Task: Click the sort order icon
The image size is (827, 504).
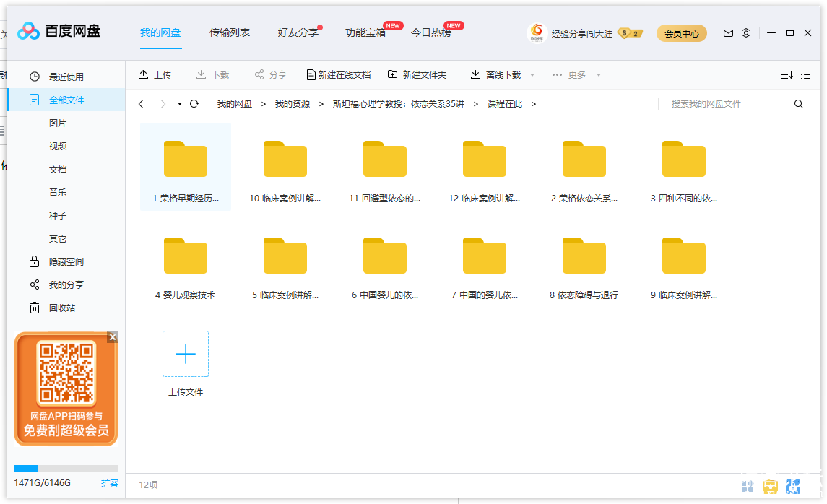Action: tap(787, 75)
